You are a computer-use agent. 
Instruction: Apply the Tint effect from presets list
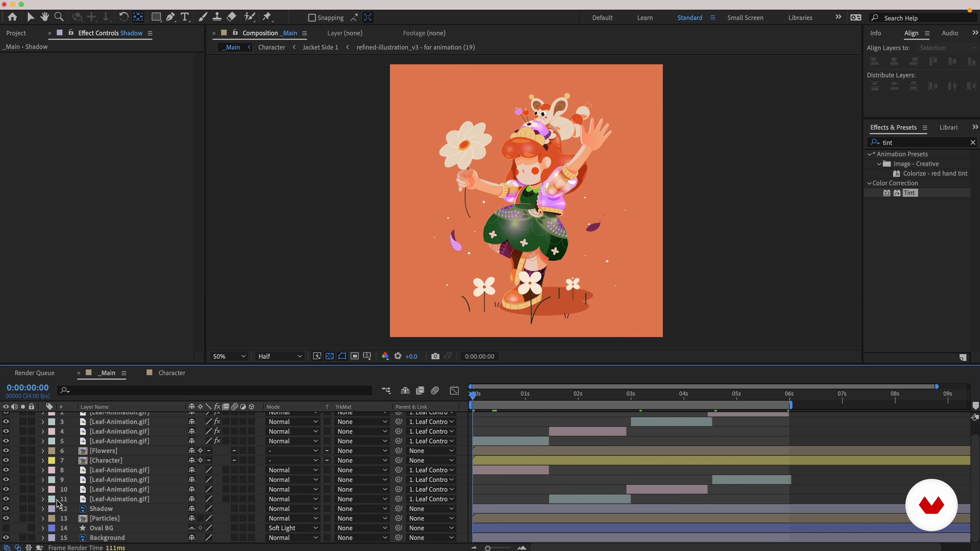coord(909,193)
